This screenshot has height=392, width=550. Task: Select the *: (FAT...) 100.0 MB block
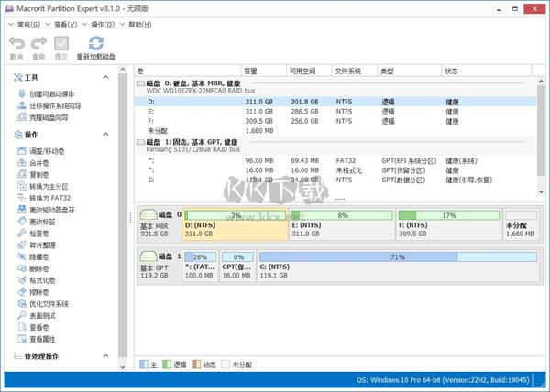click(200, 266)
